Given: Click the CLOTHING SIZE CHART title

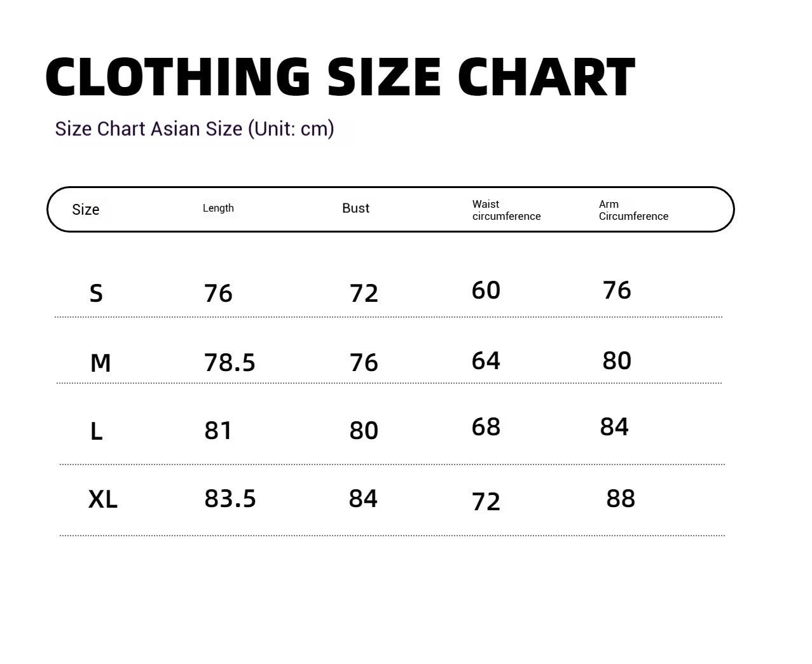Looking at the screenshot, I should tap(340, 76).
